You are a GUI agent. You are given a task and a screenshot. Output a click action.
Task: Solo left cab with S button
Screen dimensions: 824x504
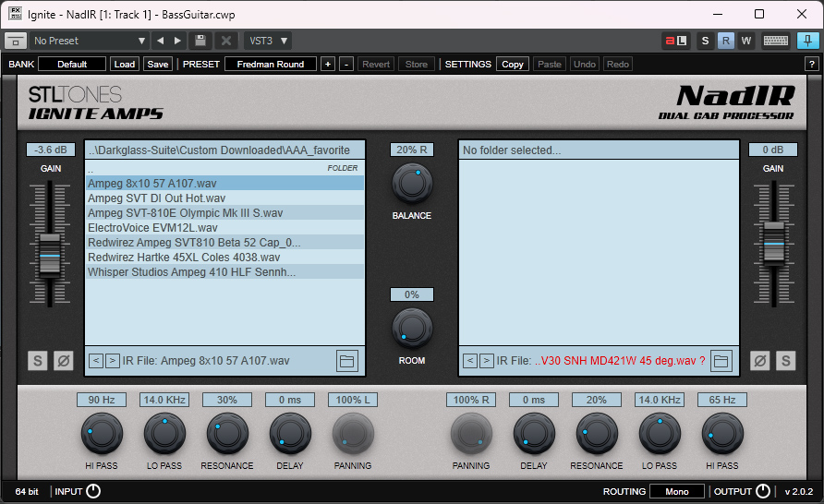tap(37, 361)
